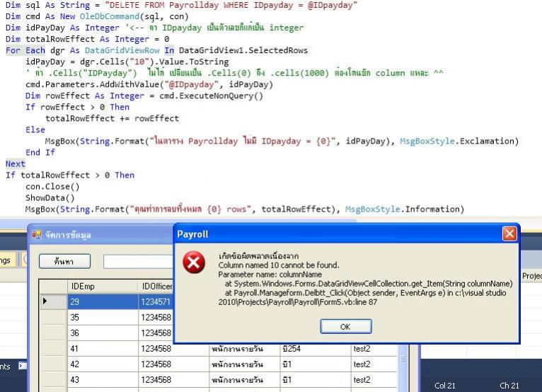Click the Payroll dialog title text
This screenshot has width=542, height=392.
(192, 234)
